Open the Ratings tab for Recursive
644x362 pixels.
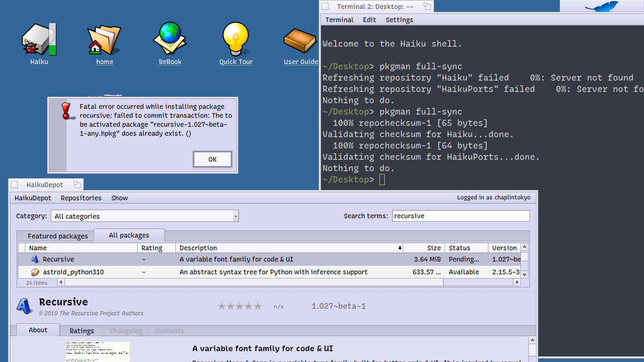tap(82, 331)
